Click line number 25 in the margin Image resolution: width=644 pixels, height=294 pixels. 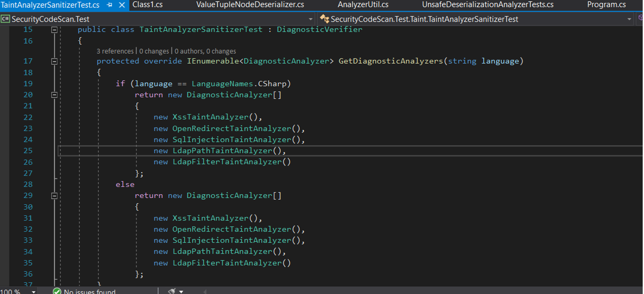click(x=28, y=150)
